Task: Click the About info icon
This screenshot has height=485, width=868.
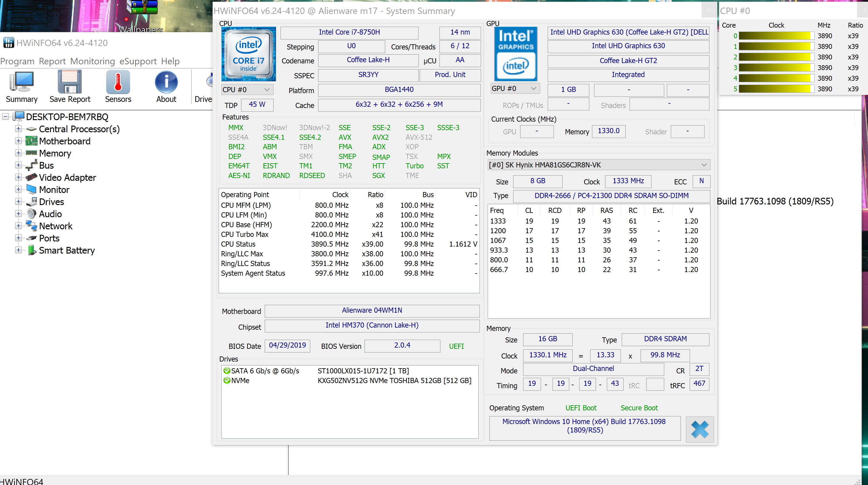Action: click(166, 82)
